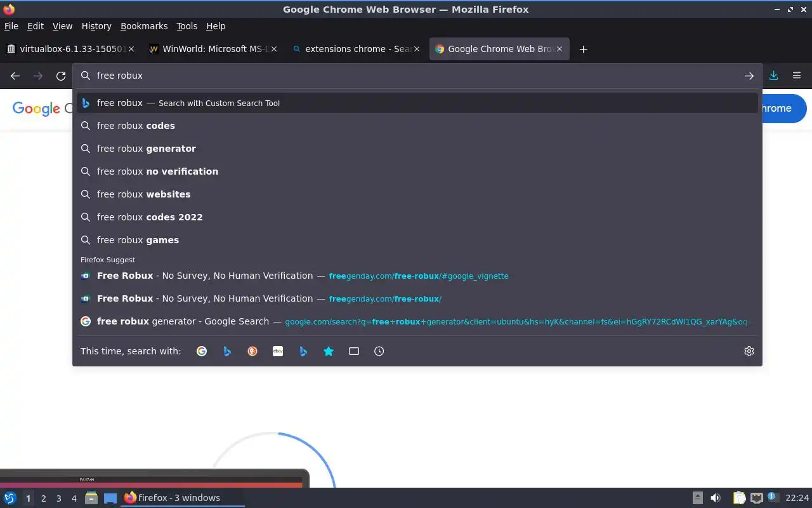Click the update notifier tray icon
The image size is (812, 508).
coord(772,497)
